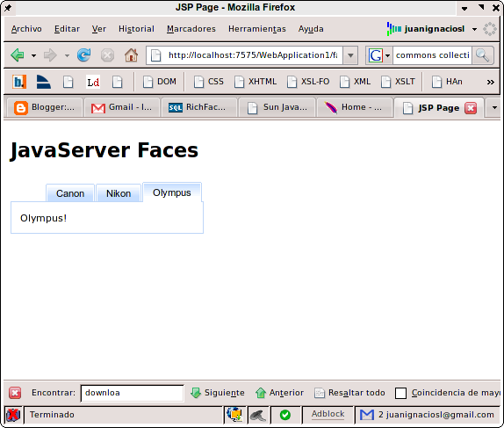The height and width of the screenshot is (428, 504).
Task: Click the green Back arrow button
Action: [x=18, y=55]
